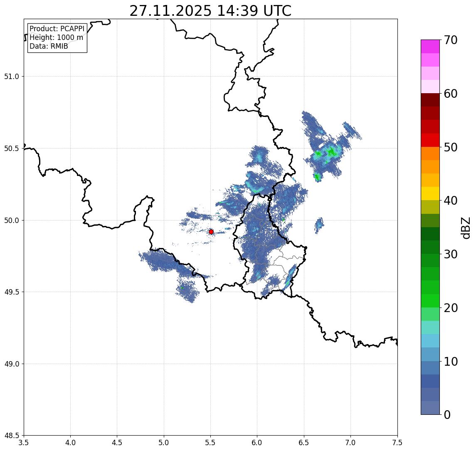Click longitude axis label 5.5
This screenshot has width=476, height=451.
click(211, 443)
